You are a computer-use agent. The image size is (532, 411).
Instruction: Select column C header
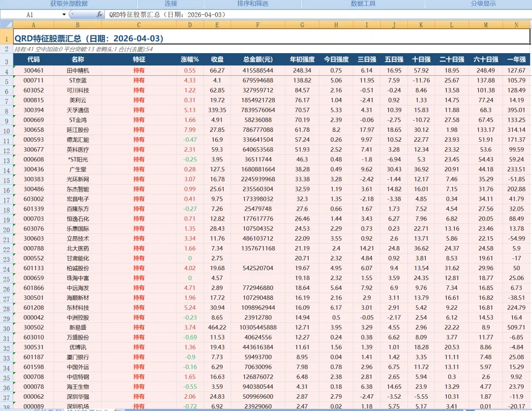click(139, 25)
